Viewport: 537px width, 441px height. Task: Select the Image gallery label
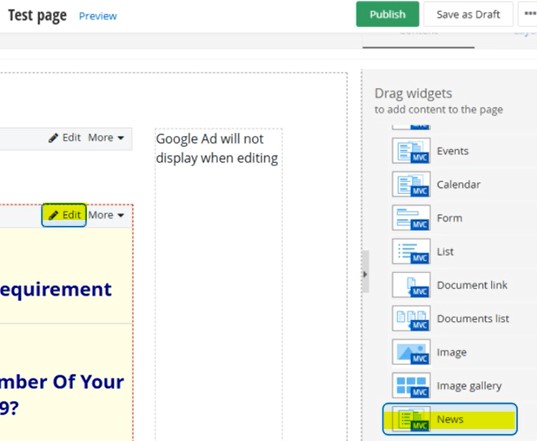tap(469, 386)
